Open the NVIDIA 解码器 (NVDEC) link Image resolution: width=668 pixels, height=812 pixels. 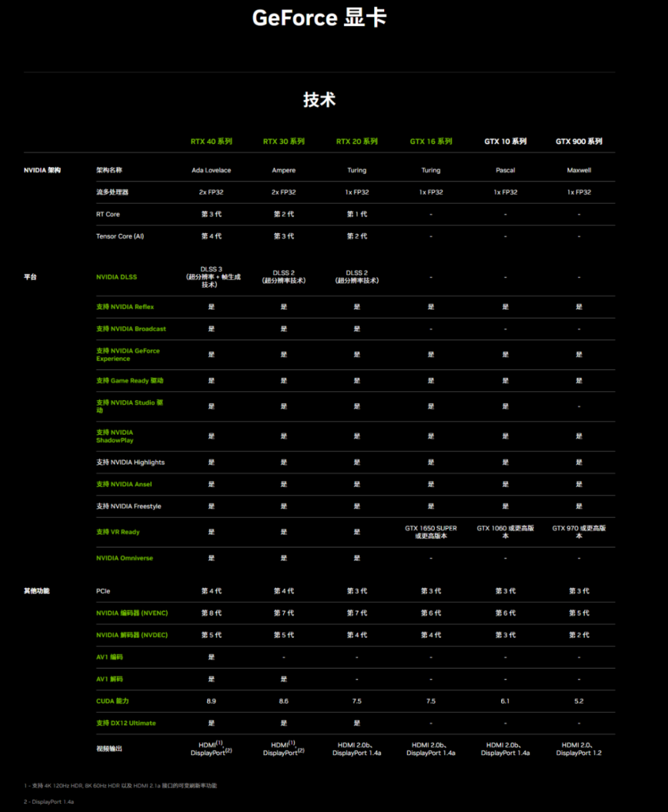pos(132,635)
